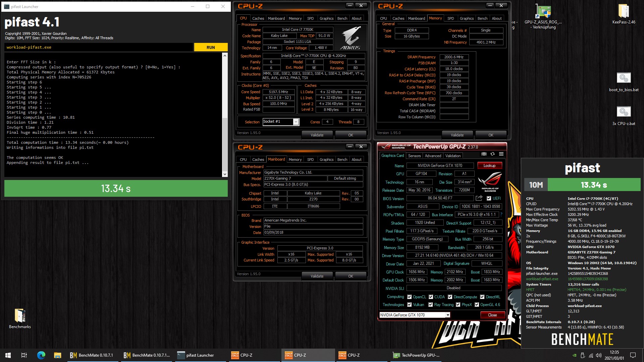Open the GPU-Z hamburger menu
The height and width of the screenshot is (362, 644).
[x=501, y=154]
